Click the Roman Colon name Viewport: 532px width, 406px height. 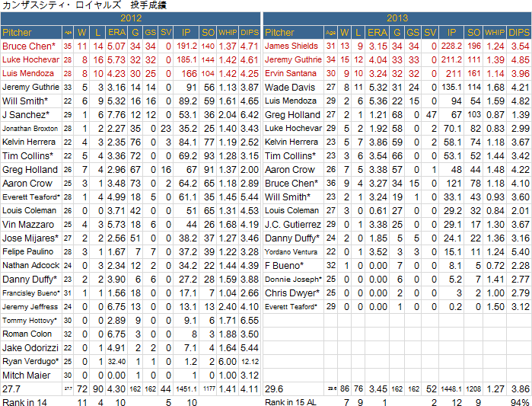pyautogui.click(x=27, y=334)
